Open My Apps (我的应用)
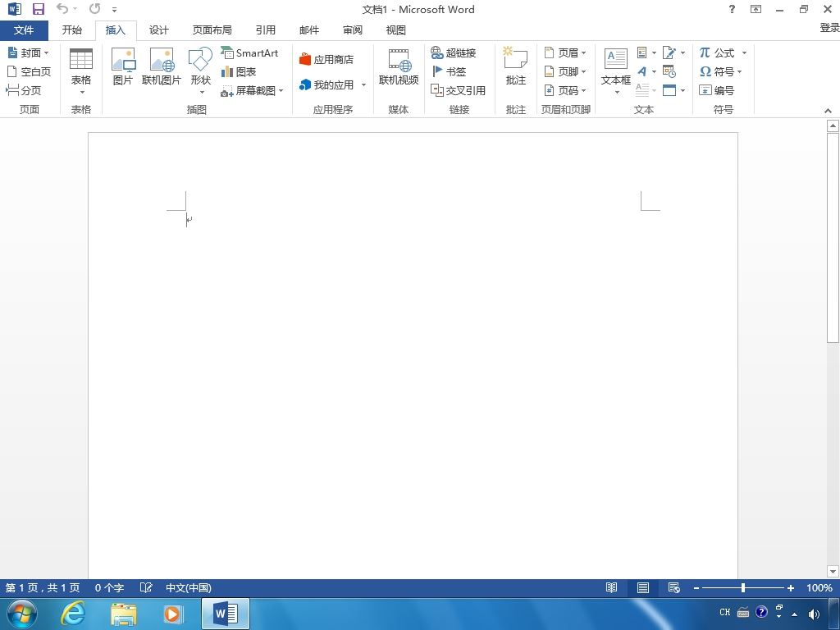The image size is (840, 630). [x=326, y=84]
